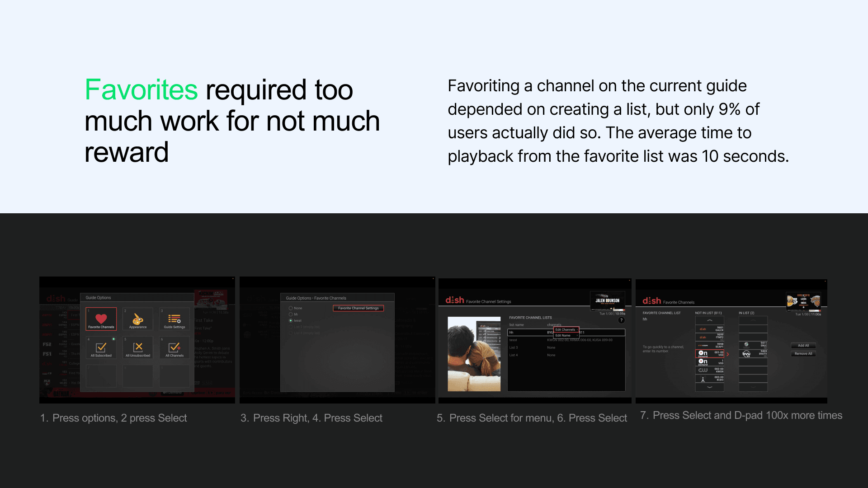This screenshot has height=488, width=868.
Task: Choose Edit Channels from the popup menu
Action: 566,329
